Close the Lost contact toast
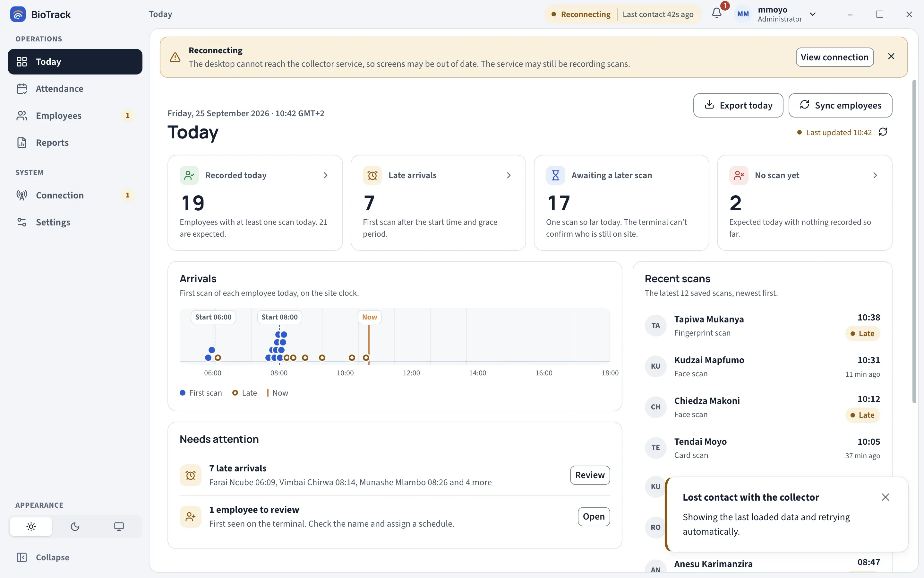The width and height of the screenshot is (924, 578). coord(886,497)
